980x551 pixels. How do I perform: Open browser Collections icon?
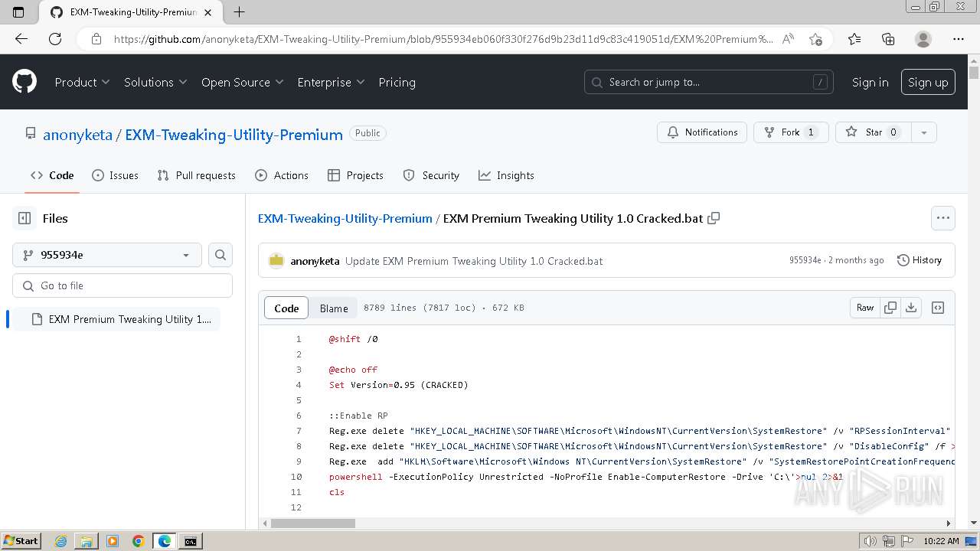tap(888, 39)
